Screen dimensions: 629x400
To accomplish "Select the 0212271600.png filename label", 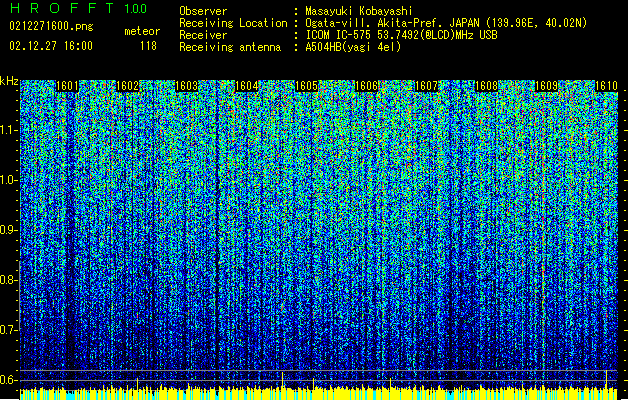I will click(x=50, y=27).
